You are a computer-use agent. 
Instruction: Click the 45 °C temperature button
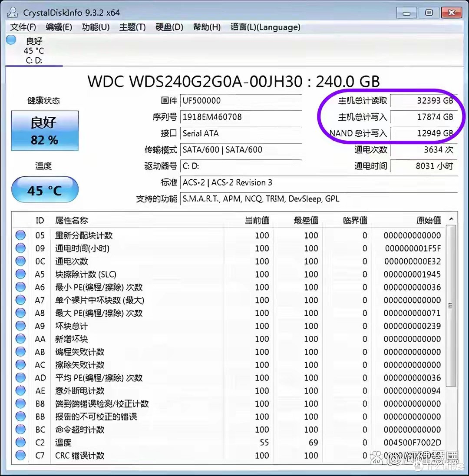tap(45, 190)
